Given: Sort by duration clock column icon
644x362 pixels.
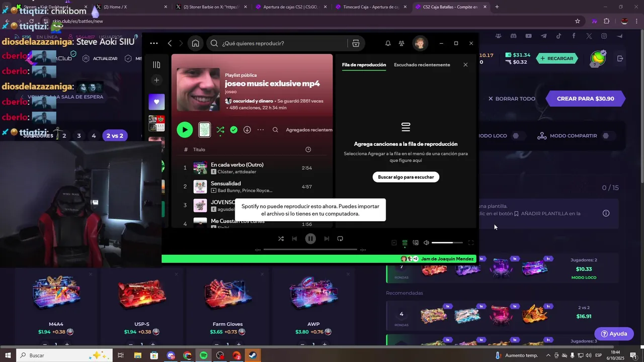Looking at the screenshot, I should coord(308,149).
